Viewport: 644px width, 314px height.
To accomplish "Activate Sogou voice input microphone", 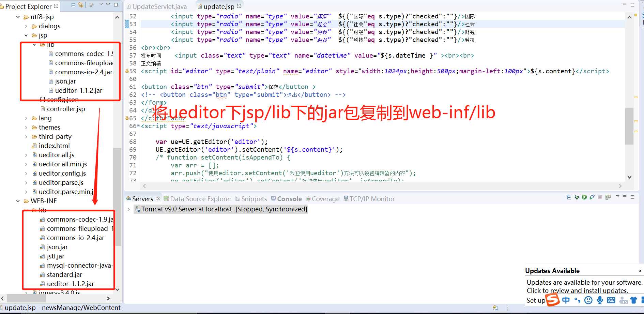I will [x=600, y=300].
